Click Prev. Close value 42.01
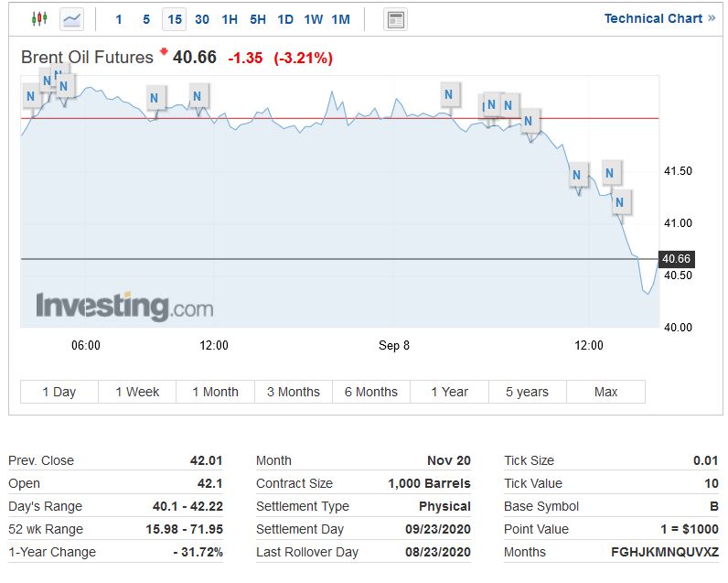This screenshot has height=583, width=728. click(206, 460)
